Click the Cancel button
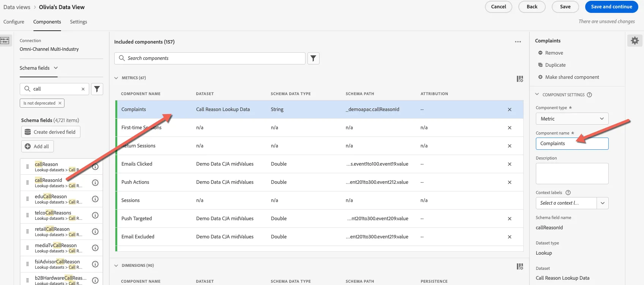This screenshot has width=644, height=285. 498,7
